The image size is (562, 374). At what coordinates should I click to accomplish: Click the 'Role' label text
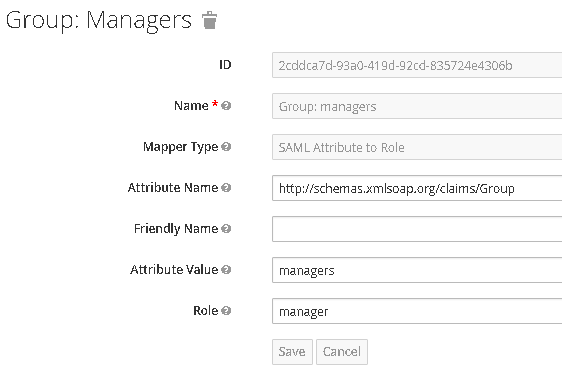(x=205, y=311)
